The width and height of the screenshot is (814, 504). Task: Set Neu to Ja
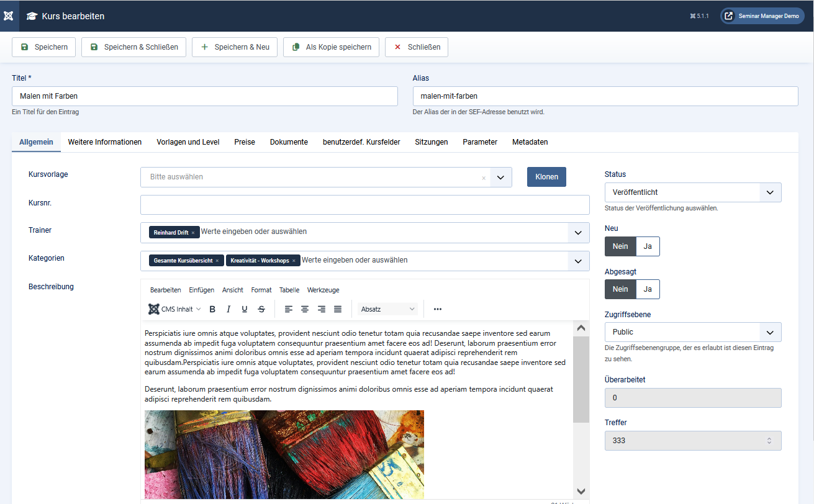pyautogui.click(x=648, y=246)
